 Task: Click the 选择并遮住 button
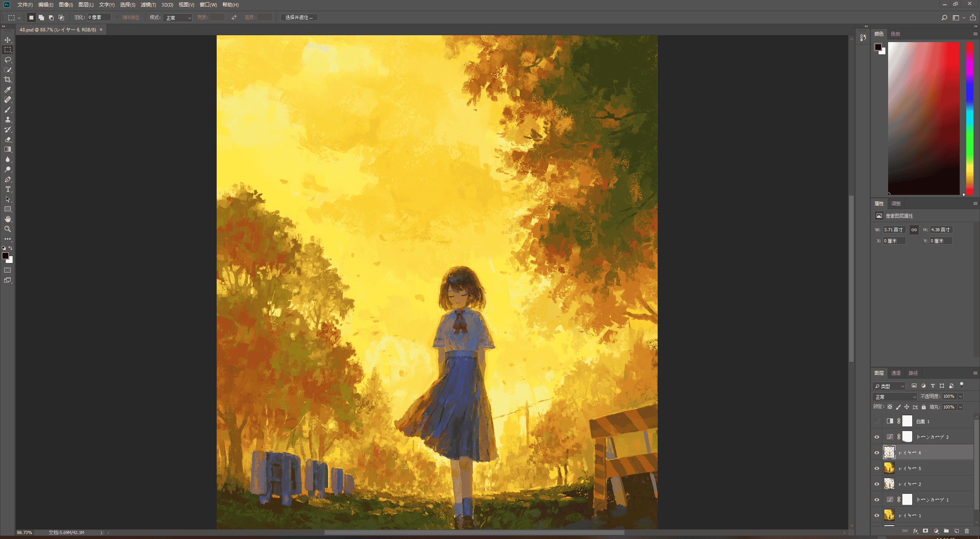pyautogui.click(x=299, y=18)
